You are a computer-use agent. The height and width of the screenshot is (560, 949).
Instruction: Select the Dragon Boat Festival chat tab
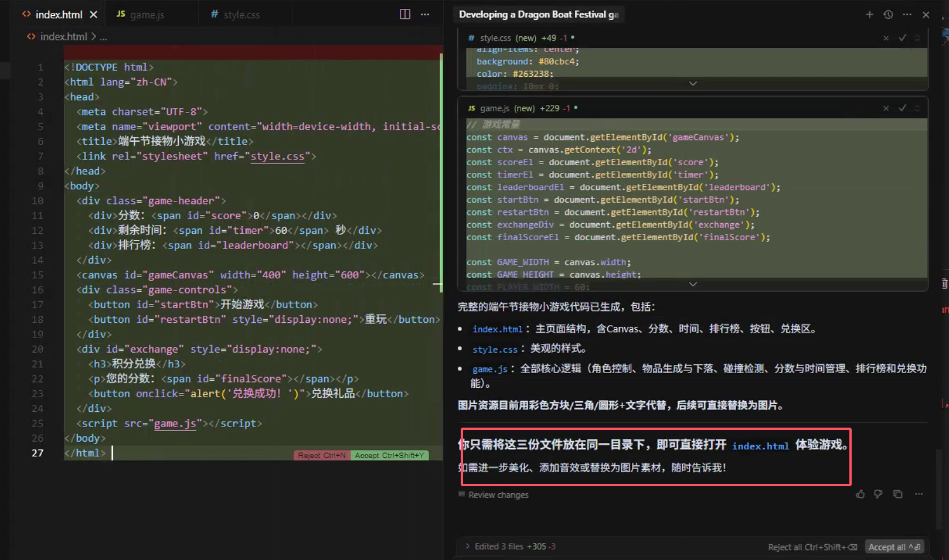point(539,14)
